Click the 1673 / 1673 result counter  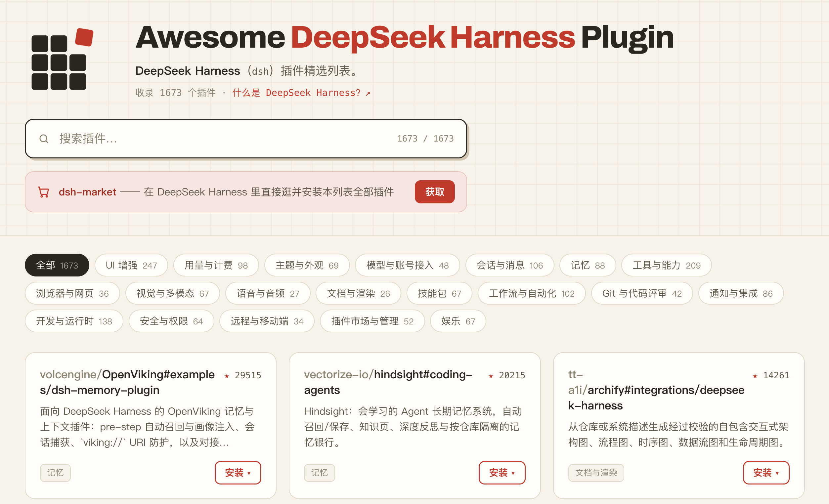click(x=425, y=139)
